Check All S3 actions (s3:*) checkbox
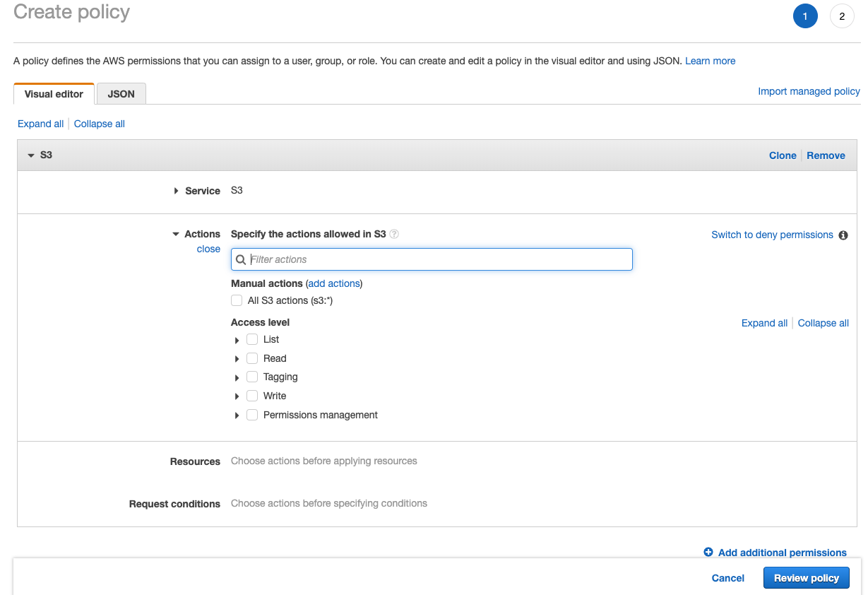868x595 pixels. coord(237,300)
